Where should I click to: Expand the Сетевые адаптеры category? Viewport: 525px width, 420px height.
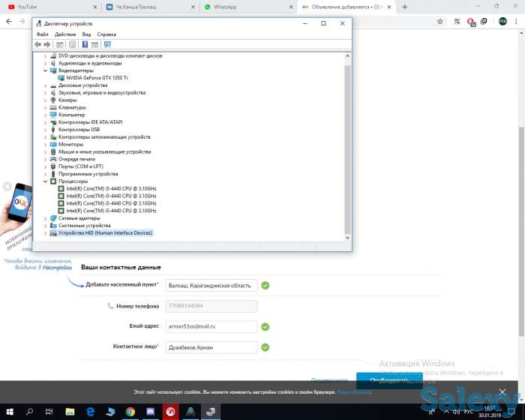click(45, 218)
